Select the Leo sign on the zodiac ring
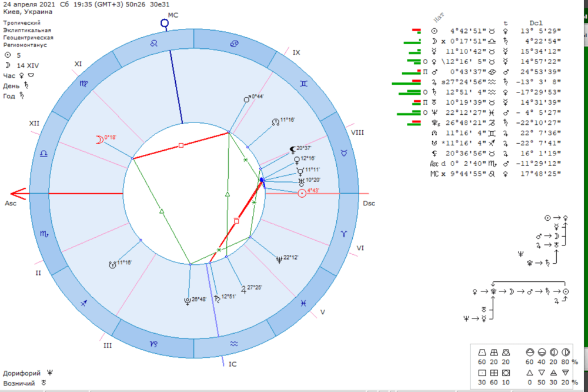This screenshot has width=588, height=392. (x=153, y=44)
